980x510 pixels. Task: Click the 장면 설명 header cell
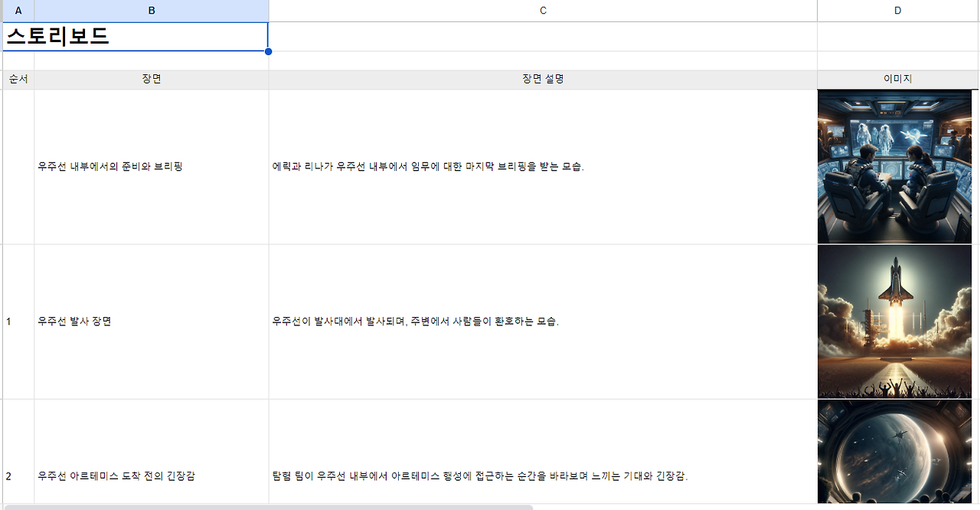pos(543,80)
